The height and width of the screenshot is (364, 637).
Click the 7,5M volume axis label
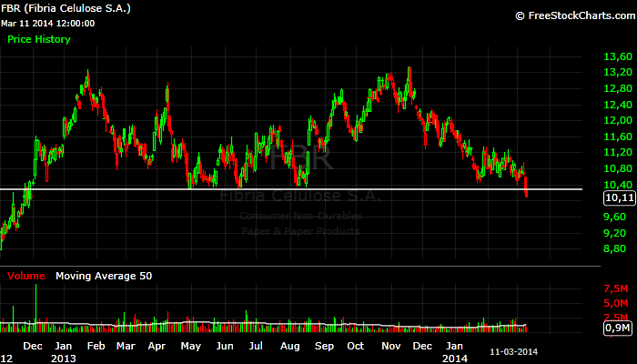(616, 288)
